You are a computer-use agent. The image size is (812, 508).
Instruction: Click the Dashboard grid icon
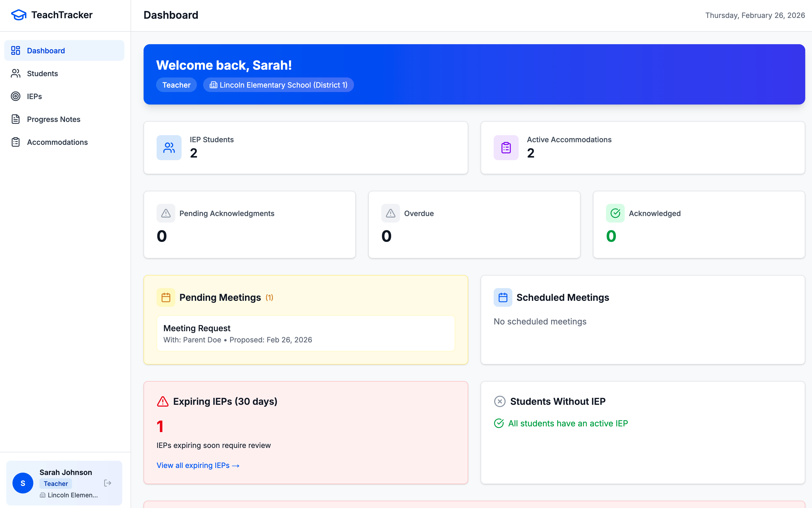click(x=15, y=50)
